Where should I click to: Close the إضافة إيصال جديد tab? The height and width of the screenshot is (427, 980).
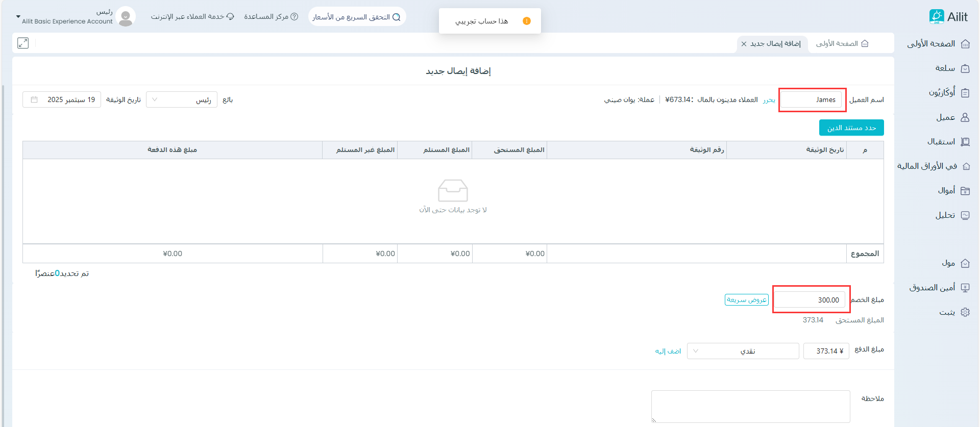click(x=744, y=44)
